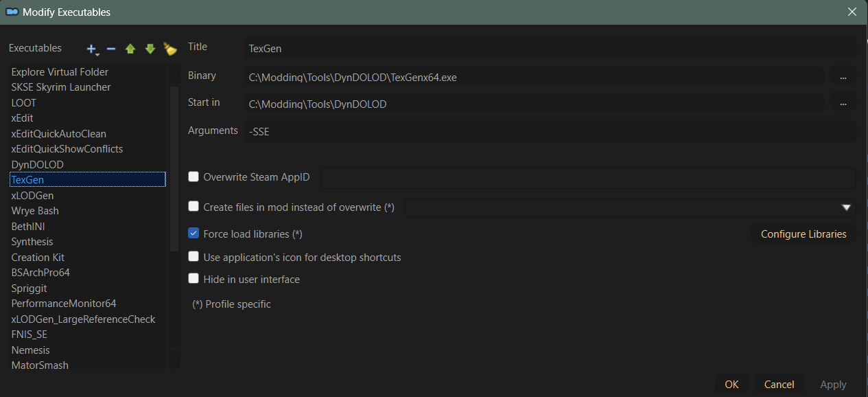Click the broom reset executables icon
This screenshot has height=397, width=868.
pyautogui.click(x=169, y=49)
